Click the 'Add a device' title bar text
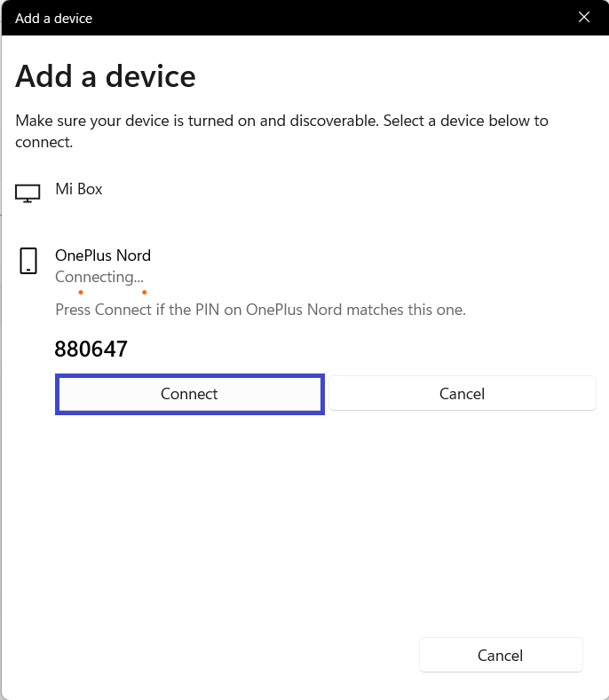609x700 pixels. tap(53, 18)
